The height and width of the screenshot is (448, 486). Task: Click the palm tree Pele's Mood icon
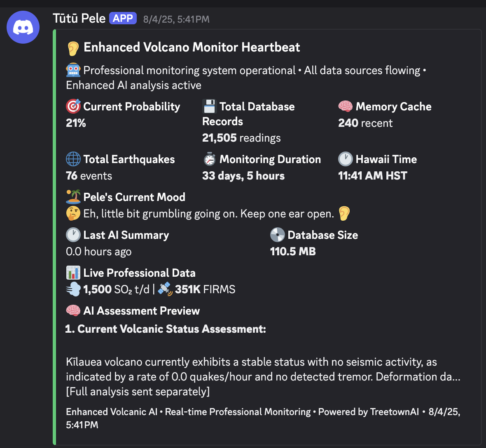(x=72, y=197)
